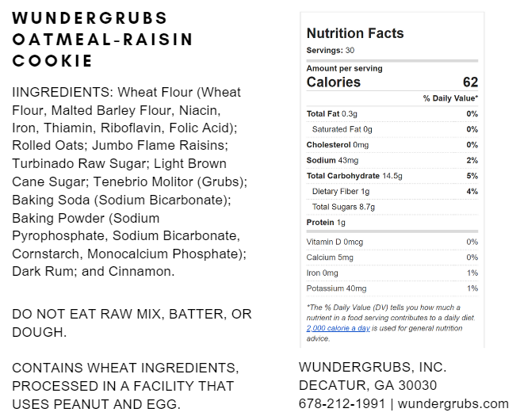Click the DECATUR, GA 30030 address line
520x420 pixels.
click(368, 385)
